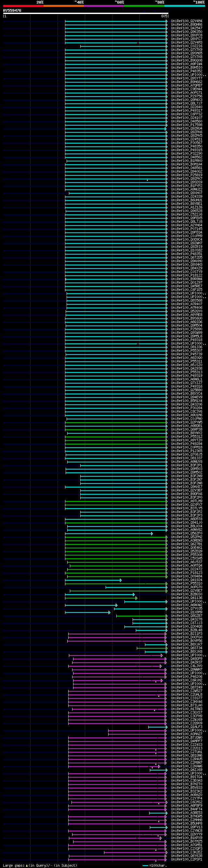Open hit UniRef100_Q42938

(x=187, y=368)
